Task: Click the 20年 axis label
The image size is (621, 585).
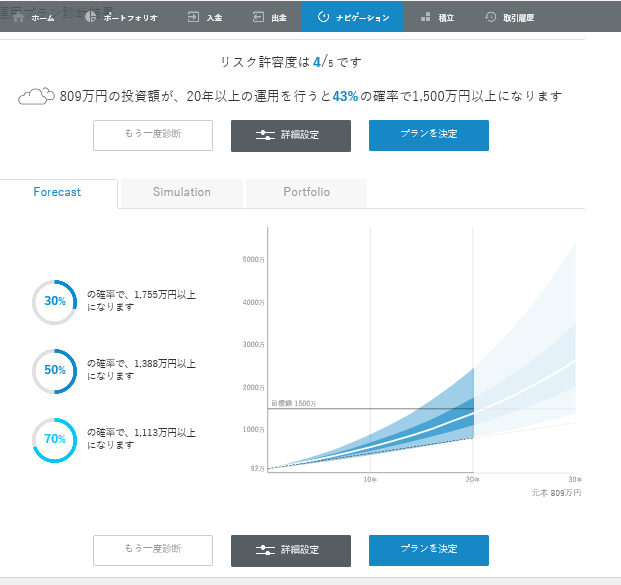Action: pyautogui.click(x=472, y=480)
